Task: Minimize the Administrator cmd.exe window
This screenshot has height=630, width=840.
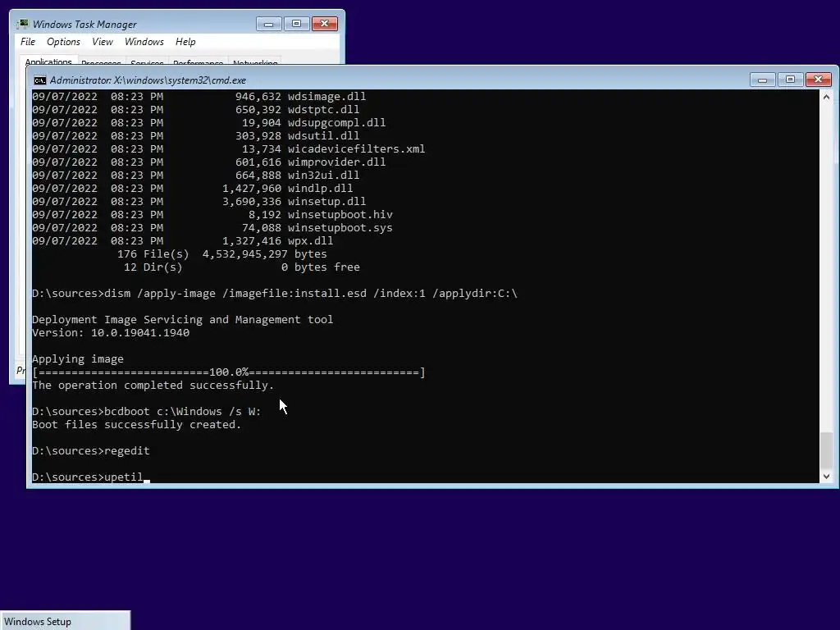Action: click(762, 80)
